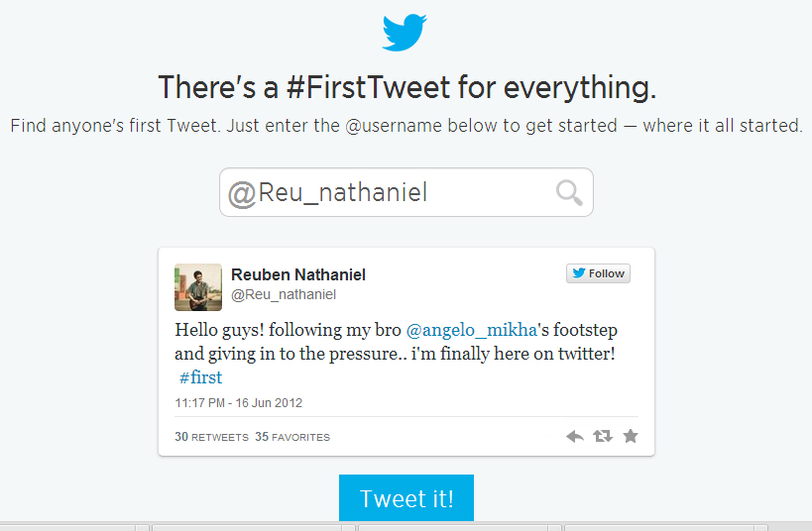This screenshot has width=812, height=531.
Task: Click the 'Find anyone's first Tweet' subtitle
Action: pyautogui.click(x=406, y=127)
